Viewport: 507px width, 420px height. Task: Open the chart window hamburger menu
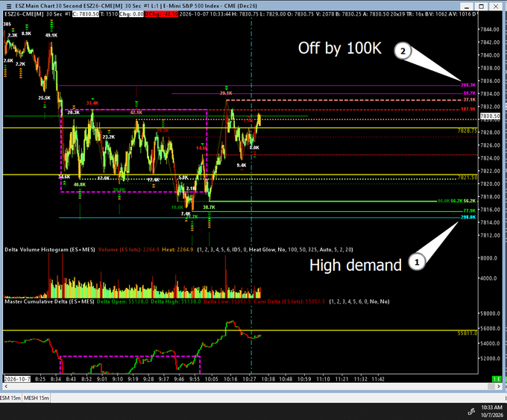click(x=8, y=6)
